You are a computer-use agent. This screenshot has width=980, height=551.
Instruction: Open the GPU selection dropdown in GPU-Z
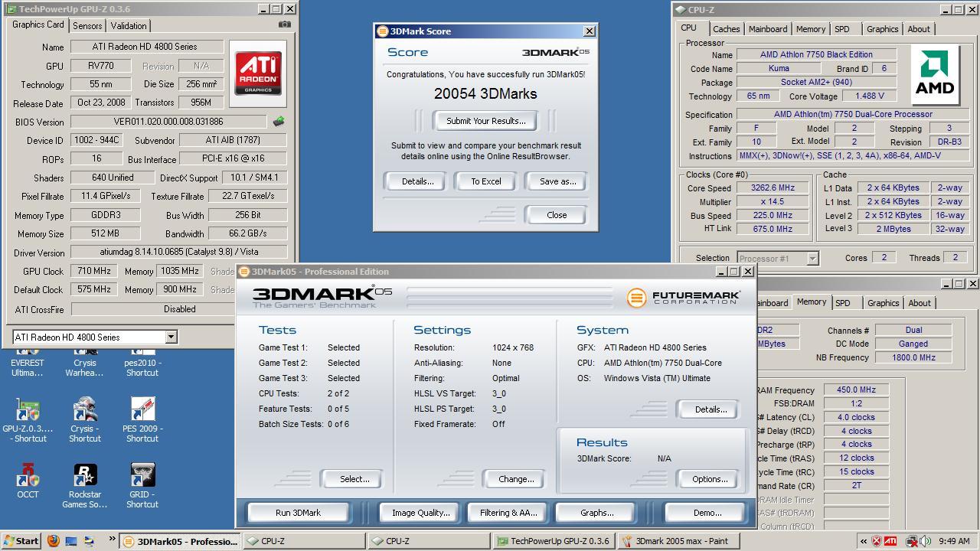coord(171,337)
